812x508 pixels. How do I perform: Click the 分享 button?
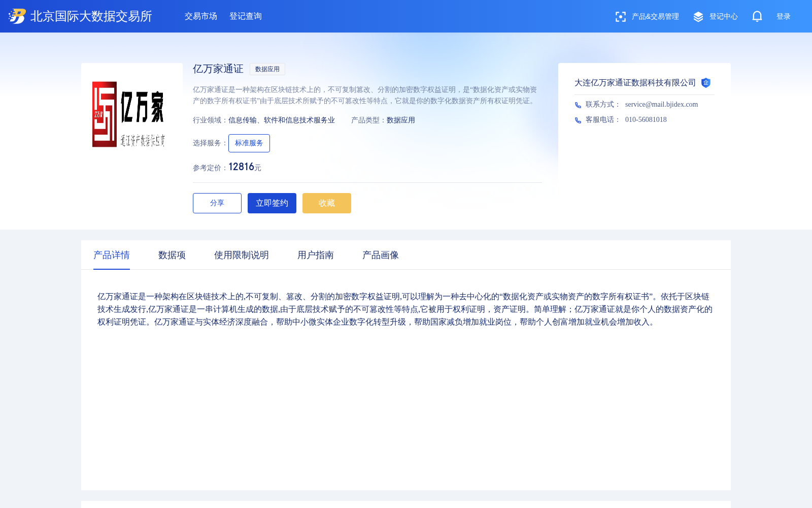click(217, 203)
